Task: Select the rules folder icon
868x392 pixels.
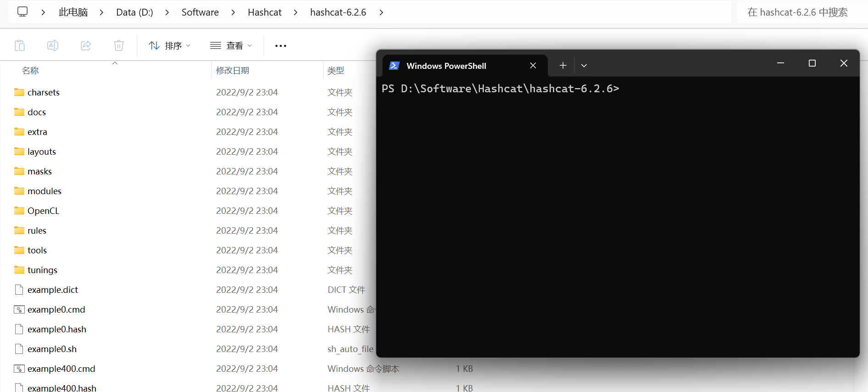Action: [x=19, y=230]
